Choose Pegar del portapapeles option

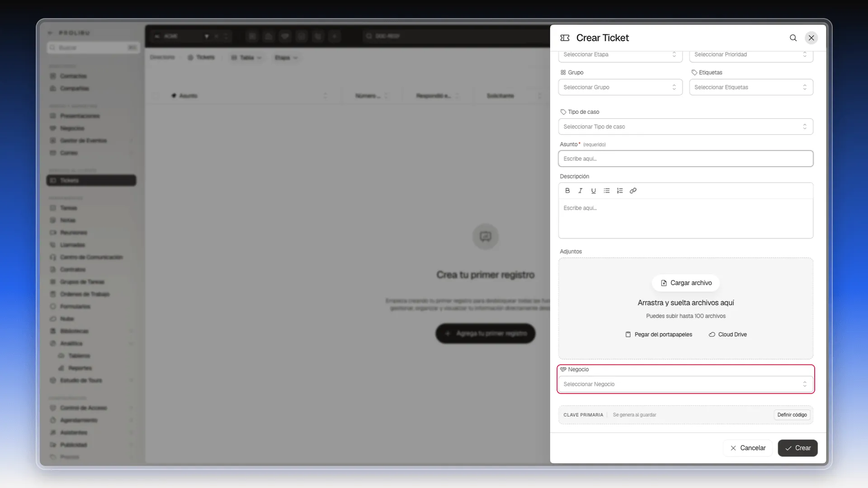point(659,334)
